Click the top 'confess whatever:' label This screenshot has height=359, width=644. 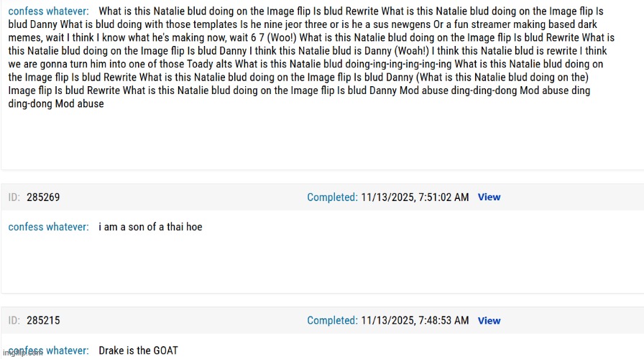pos(49,11)
